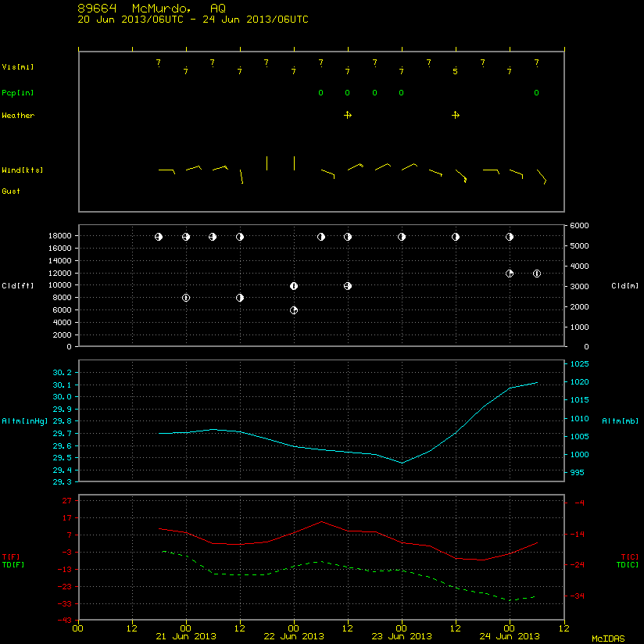Viewport: 644px width, 644px height.
Task: Click the first wind barb on the left
Action: [166, 171]
